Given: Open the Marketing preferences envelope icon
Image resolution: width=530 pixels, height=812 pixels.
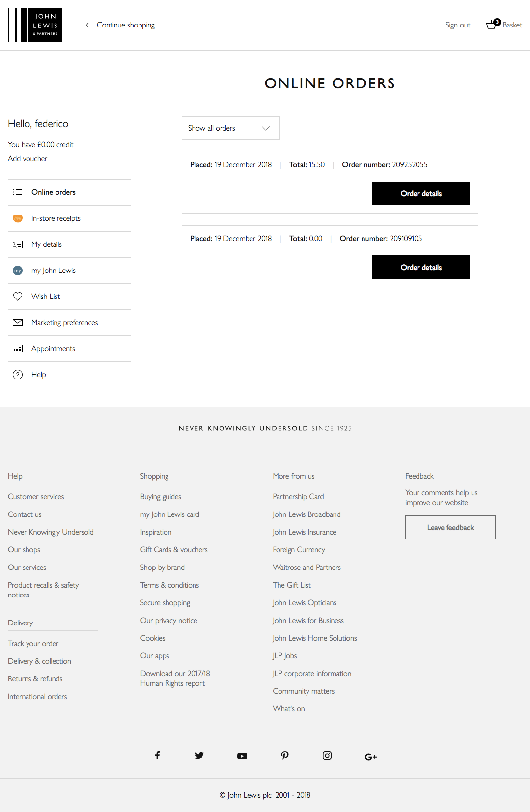Looking at the screenshot, I should [x=18, y=322].
